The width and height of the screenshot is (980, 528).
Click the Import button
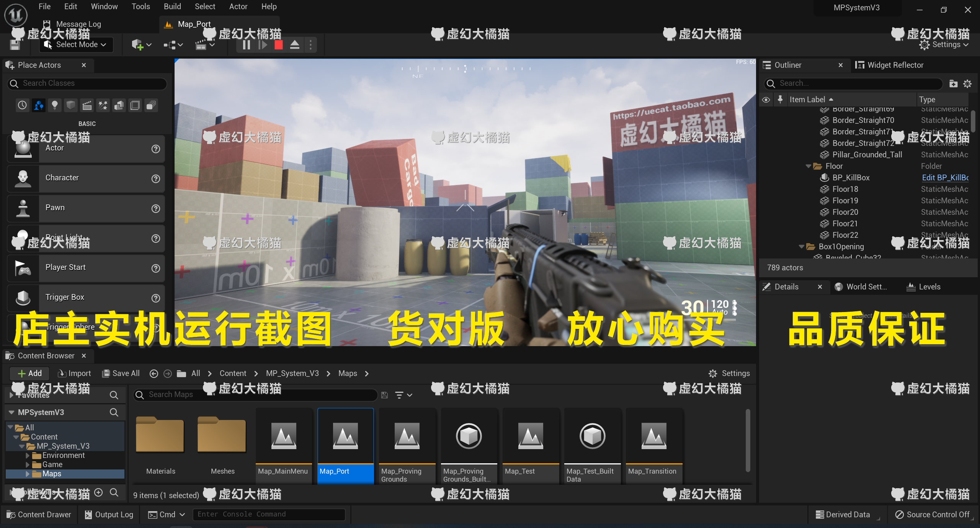(74, 373)
